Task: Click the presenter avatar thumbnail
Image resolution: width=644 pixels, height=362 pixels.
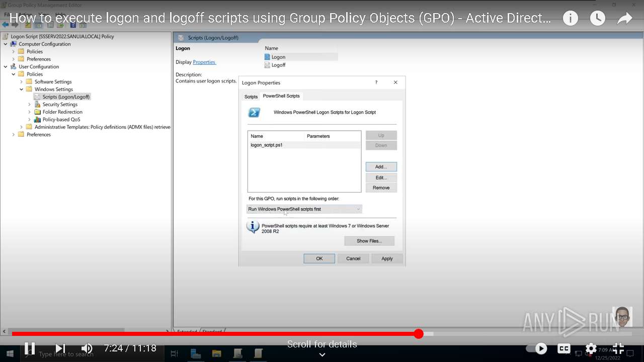Action: (622, 318)
